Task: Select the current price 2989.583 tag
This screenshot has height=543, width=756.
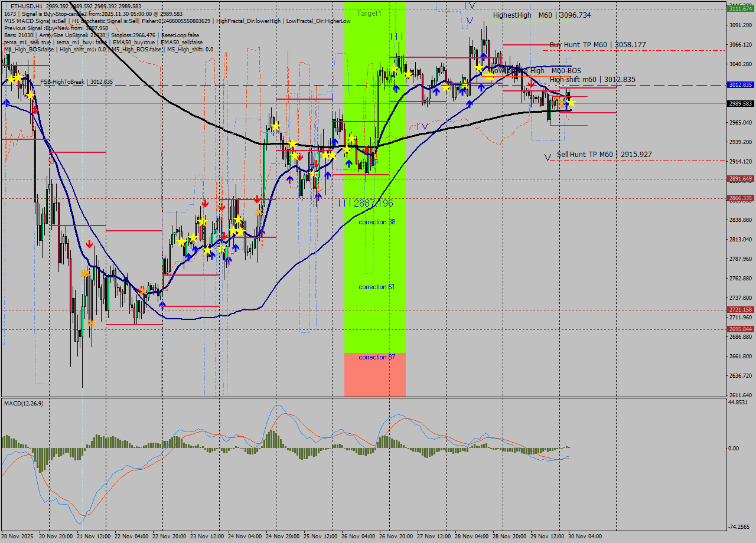Action: tap(740, 104)
